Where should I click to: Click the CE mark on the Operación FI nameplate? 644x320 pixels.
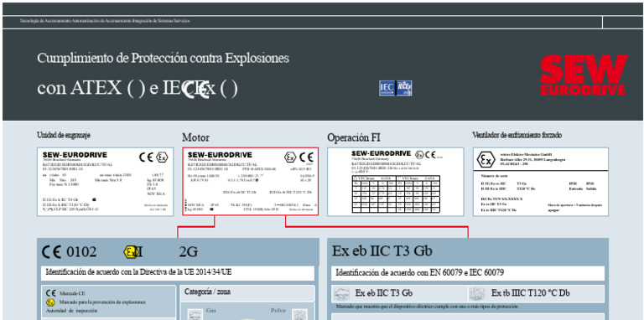(430, 155)
